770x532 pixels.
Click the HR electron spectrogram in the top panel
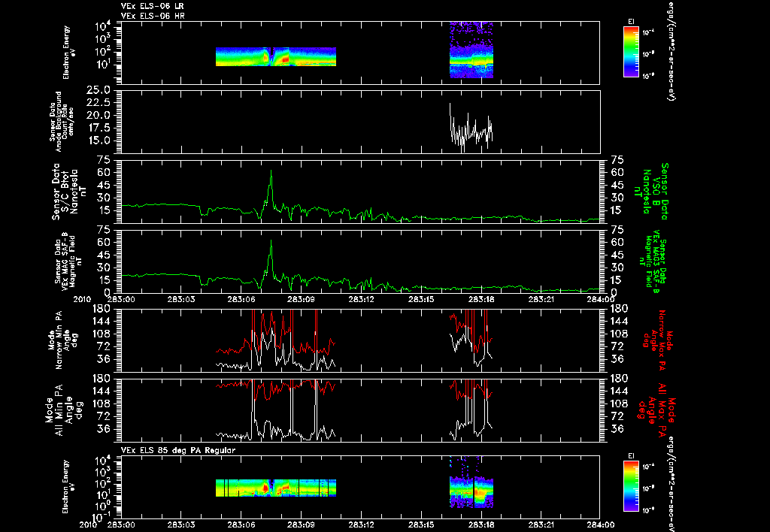[471, 50]
